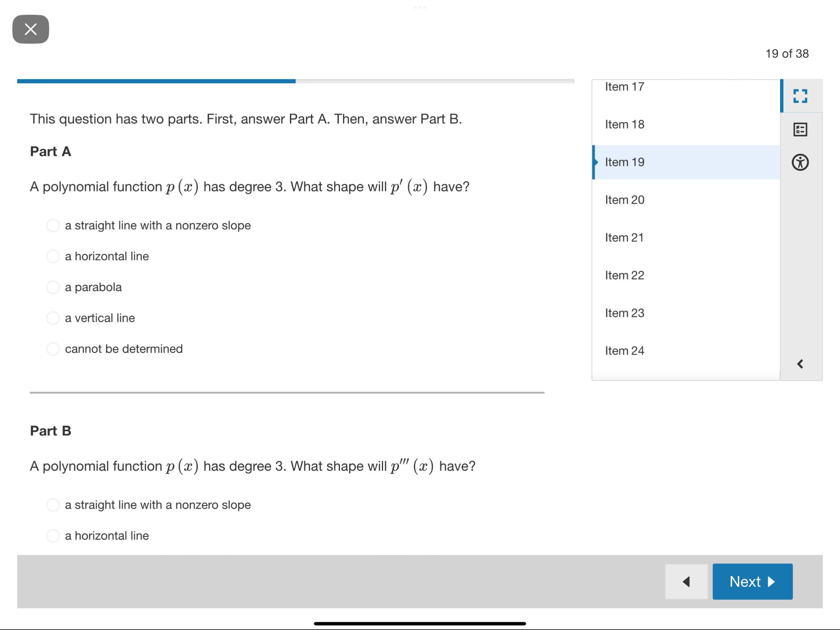Image resolution: width=840 pixels, height=630 pixels.
Task: Close the test window with the X icon
Action: (31, 28)
